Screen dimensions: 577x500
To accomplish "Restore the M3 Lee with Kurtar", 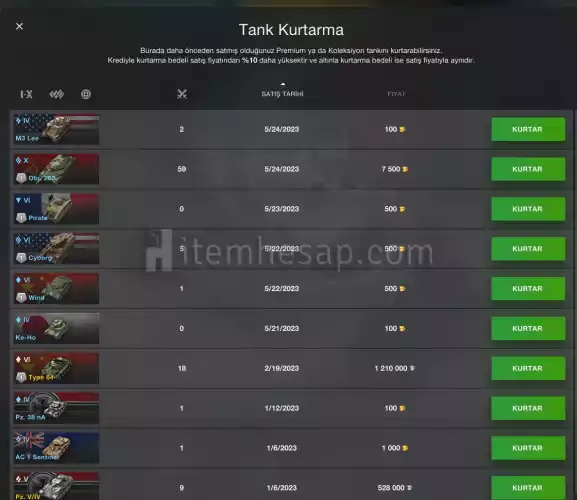I will click(528, 129).
